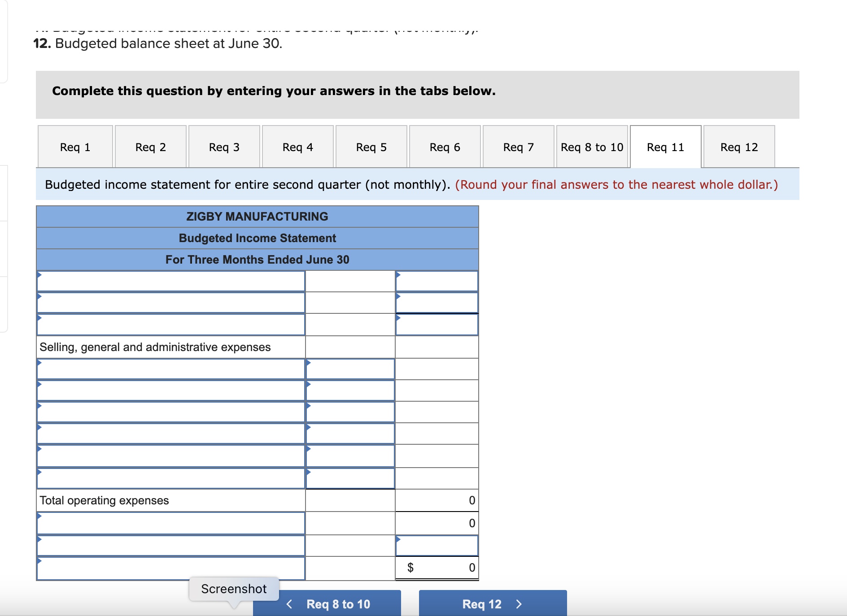
Task: Click first expense amount field in middle column
Action: 350,369
